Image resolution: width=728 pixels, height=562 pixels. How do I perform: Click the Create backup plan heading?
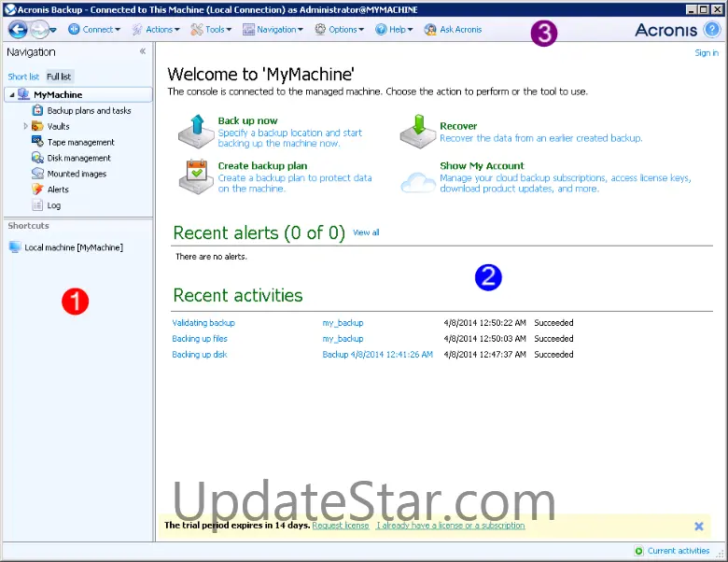click(x=263, y=166)
